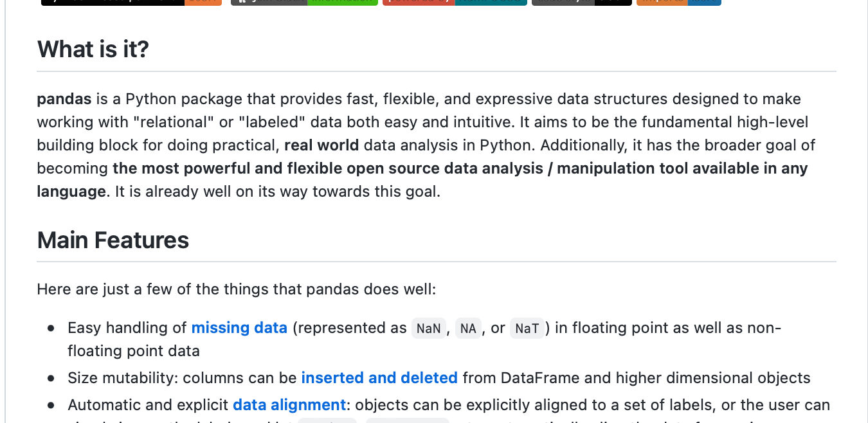Select the NA inline code snippet
The image size is (868, 423).
click(x=468, y=328)
